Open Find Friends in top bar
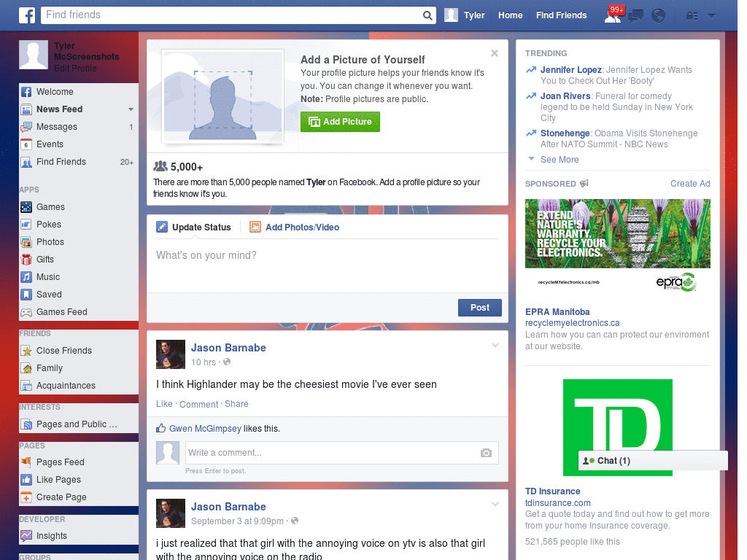Image resolution: width=747 pixels, height=560 pixels. click(x=561, y=15)
